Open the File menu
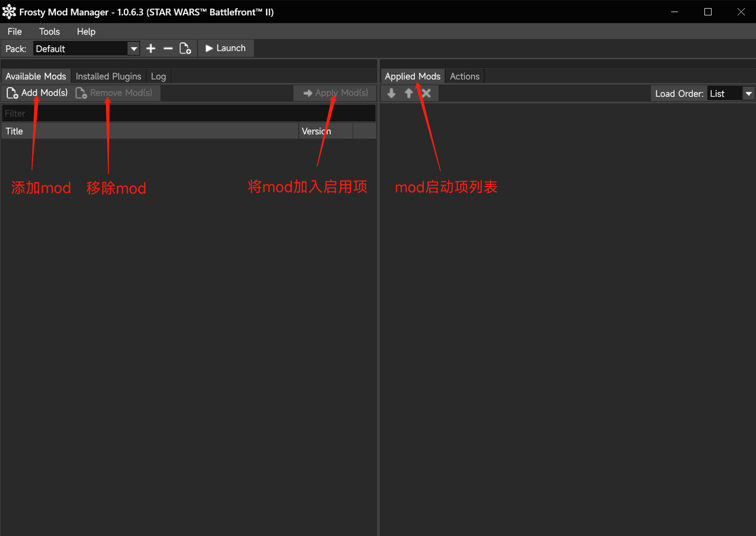Viewport: 756px width, 536px height. click(x=15, y=32)
